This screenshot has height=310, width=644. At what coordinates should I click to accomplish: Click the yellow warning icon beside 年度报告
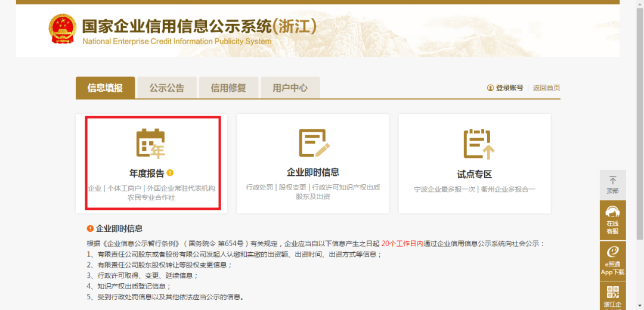[170, 173]
